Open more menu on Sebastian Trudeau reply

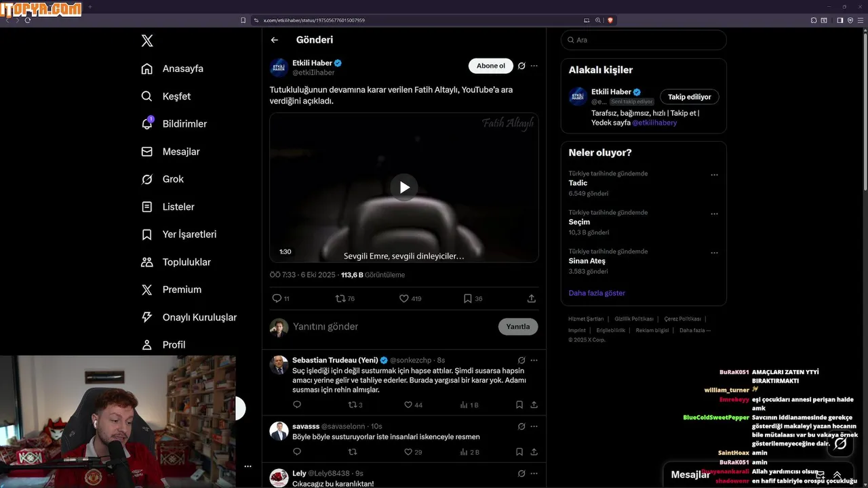pyautogui.click(x=534, y=361)
